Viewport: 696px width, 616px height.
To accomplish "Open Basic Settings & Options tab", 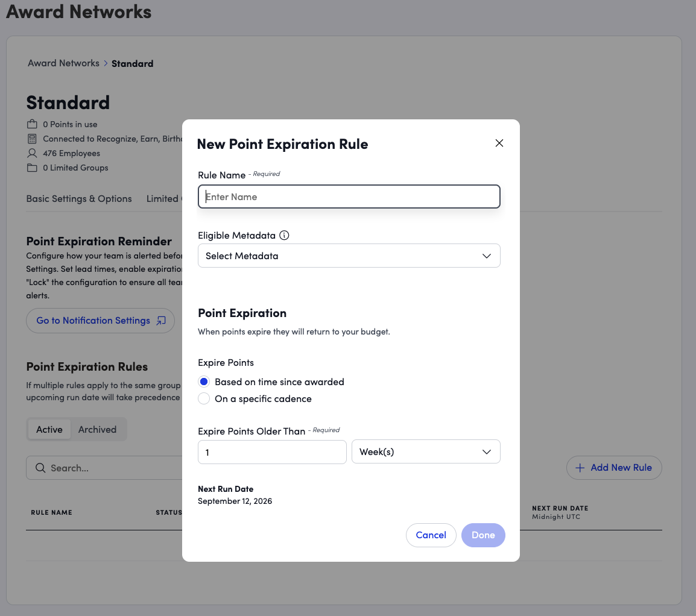I will click(x=79, y=199).
